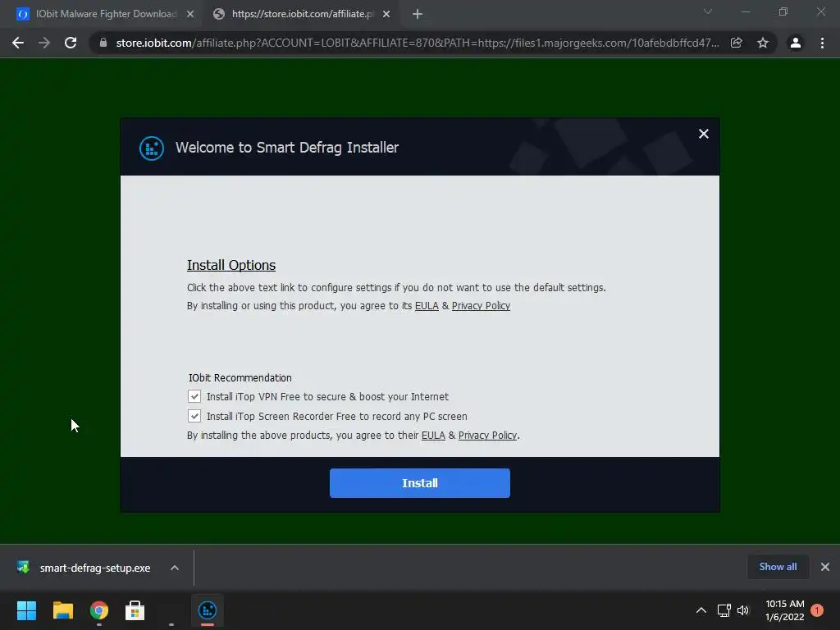
Task: Close the store.iobit.com affiliate tab
Action: coord(386,15)
